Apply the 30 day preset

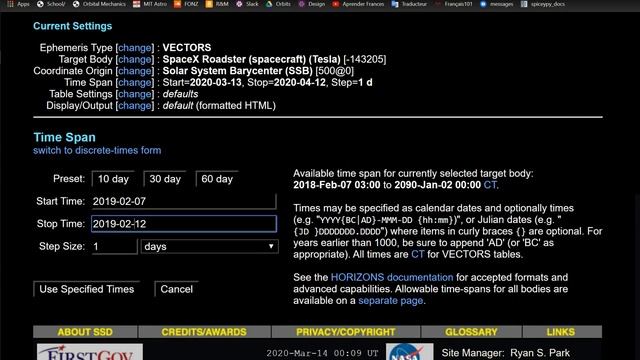click(165, 179)
